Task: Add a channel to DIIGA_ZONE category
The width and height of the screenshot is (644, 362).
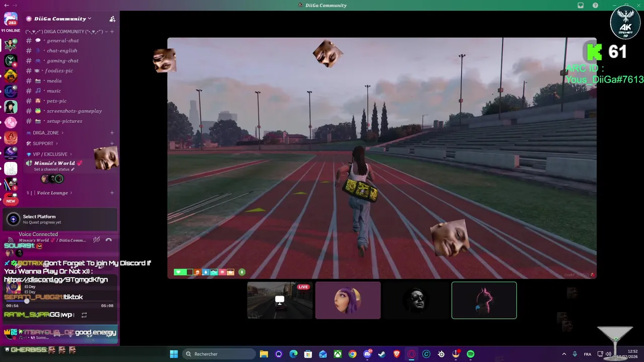Action: coord(112,133)
